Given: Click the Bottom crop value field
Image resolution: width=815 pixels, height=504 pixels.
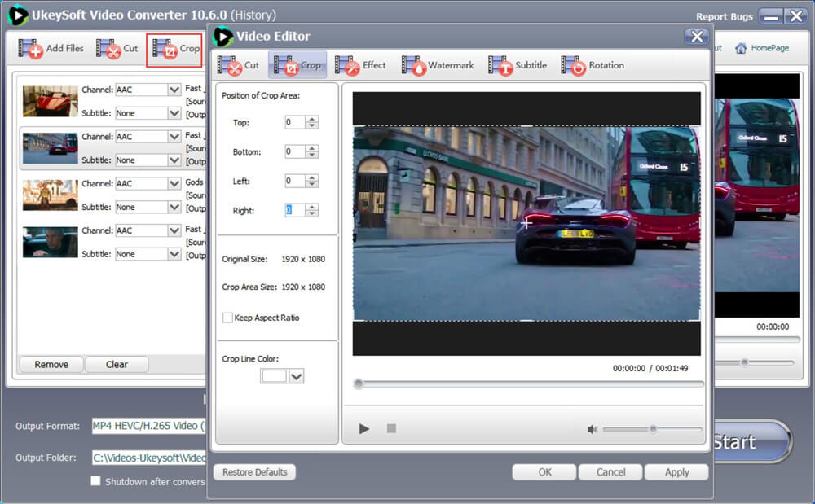Looking at the screenshot, I should click(295, 151).
